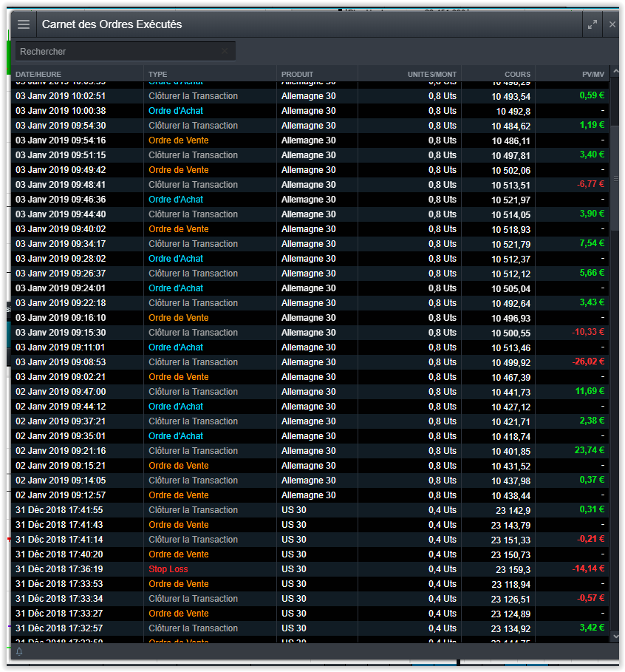Screen dimensions: 625x672
Task: Click the notification bell icon at the bottom left
Action: (x=19, y=651)
